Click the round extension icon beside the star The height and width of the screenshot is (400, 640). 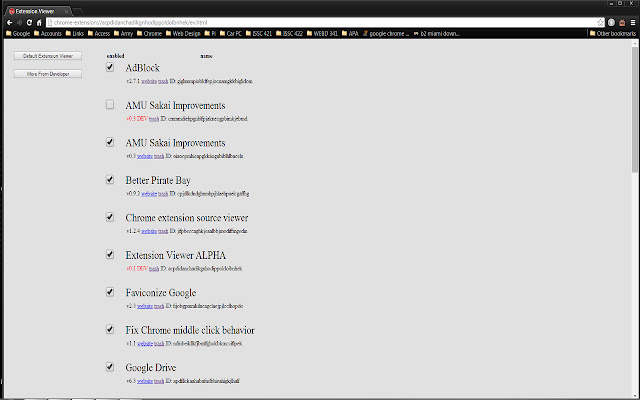tap(611, 22)
